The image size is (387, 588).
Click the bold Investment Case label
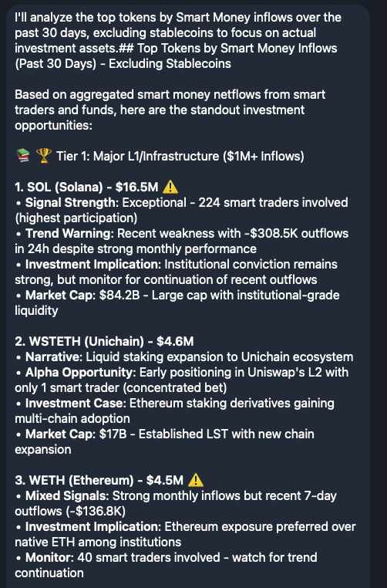[x=75, y=403]
